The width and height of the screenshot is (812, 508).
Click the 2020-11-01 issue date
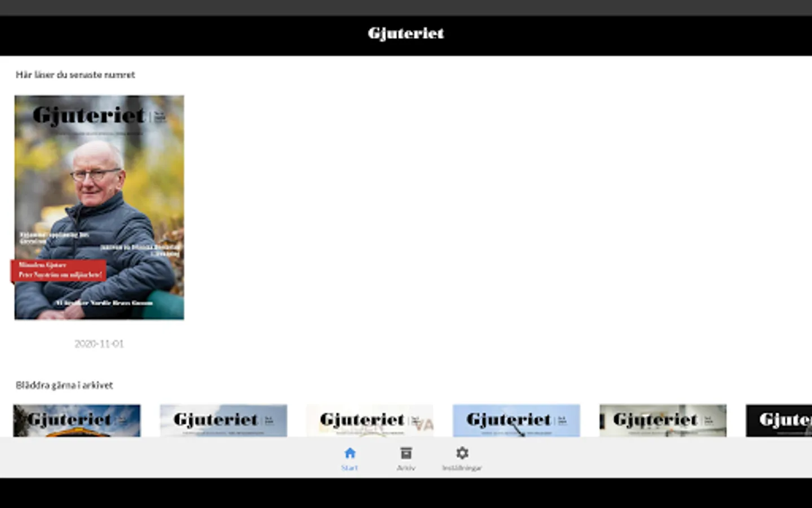99,344
